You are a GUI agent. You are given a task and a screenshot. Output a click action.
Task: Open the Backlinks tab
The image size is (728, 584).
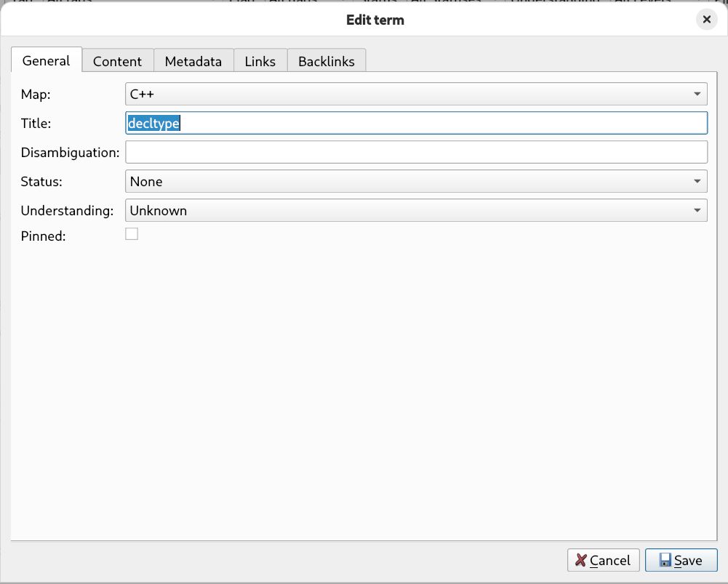click(x=327, y=61)
